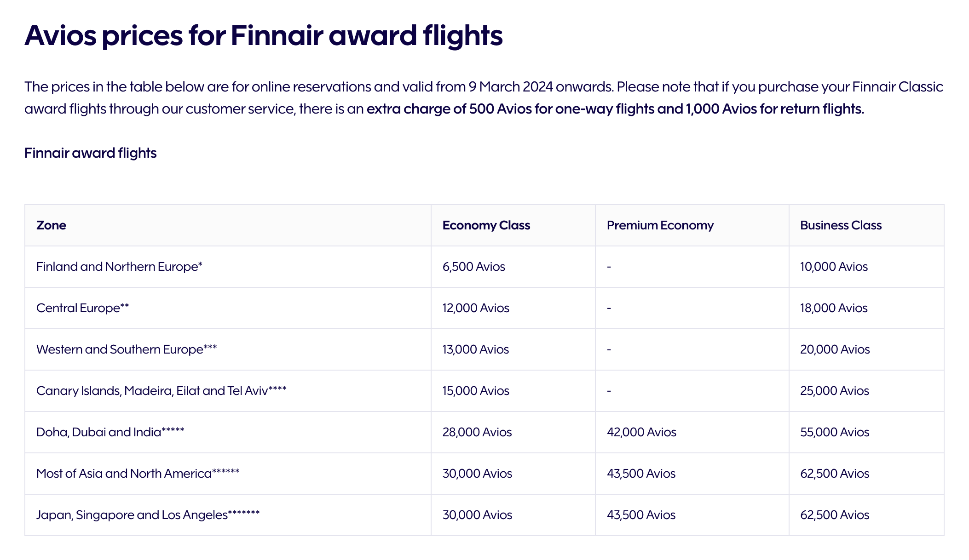969x560 pixels.
Task: Select the Finland and Northern Europe row label
Action: [119, 267]
